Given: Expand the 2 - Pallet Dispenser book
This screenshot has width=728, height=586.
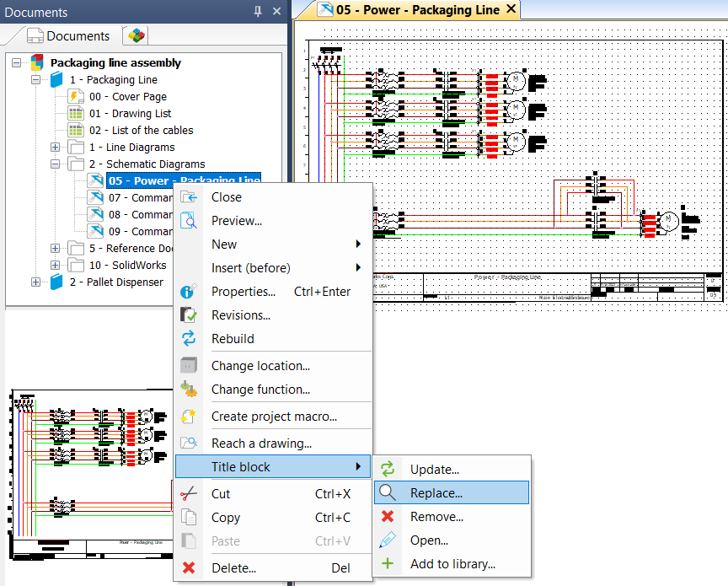Looking at the screenshot, I should click(36, 282).
